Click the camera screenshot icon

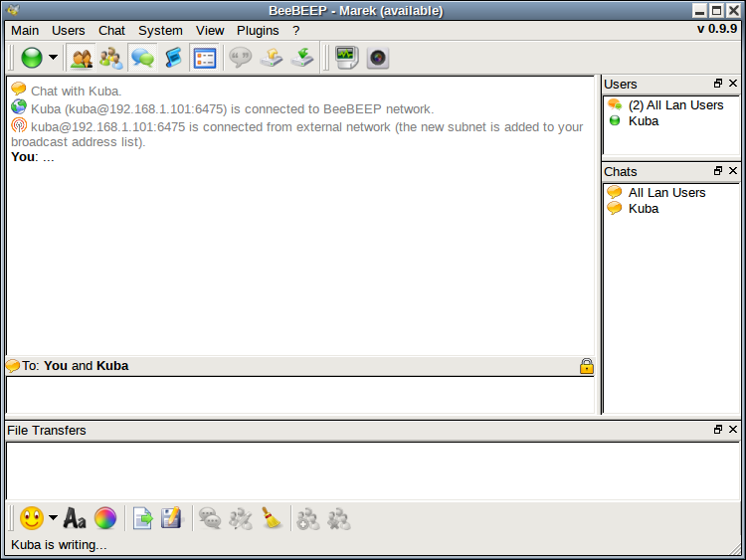378,58
